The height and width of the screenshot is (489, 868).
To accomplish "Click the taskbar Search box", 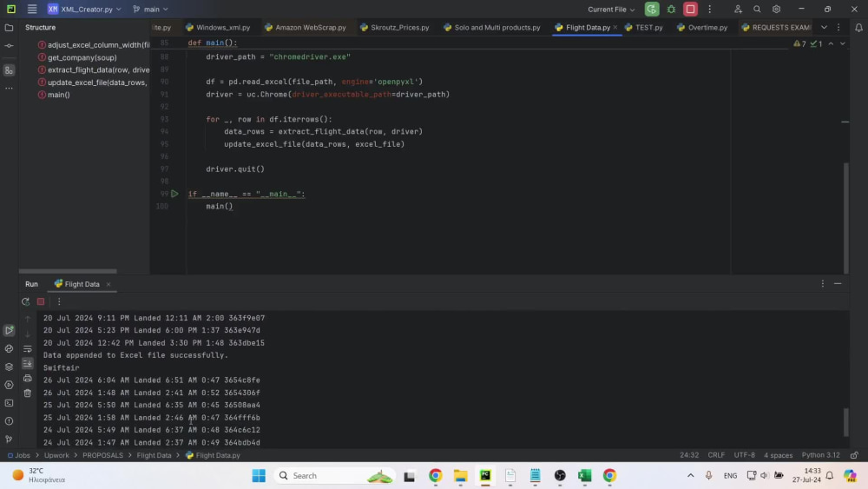I will [334, 476].
